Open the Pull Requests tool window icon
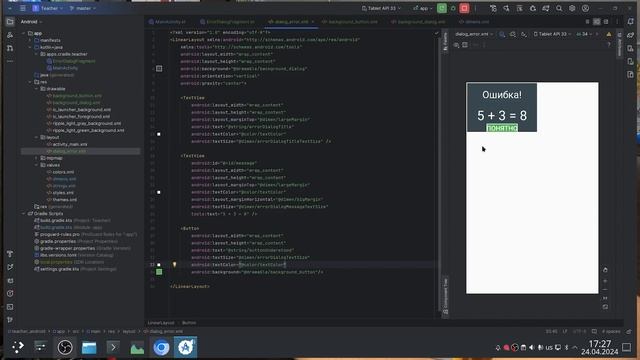Screen dimensions: 640x360 point(10,48)
